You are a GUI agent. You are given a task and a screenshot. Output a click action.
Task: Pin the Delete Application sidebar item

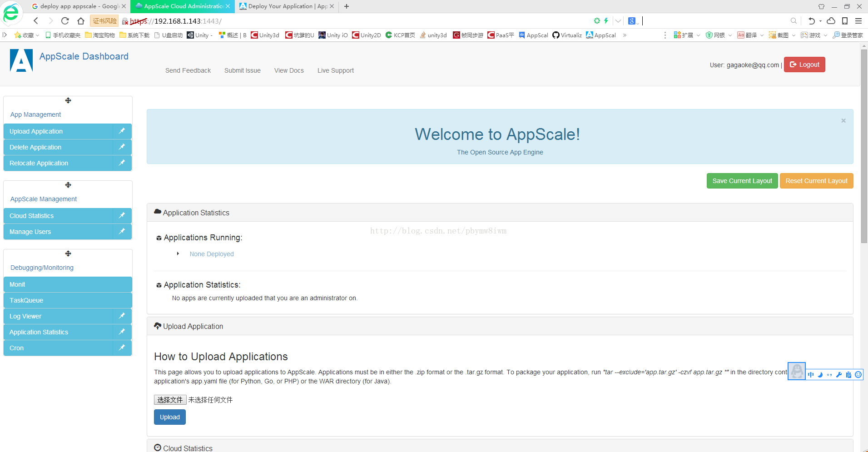pyautogui.click(x=122, y=147)
